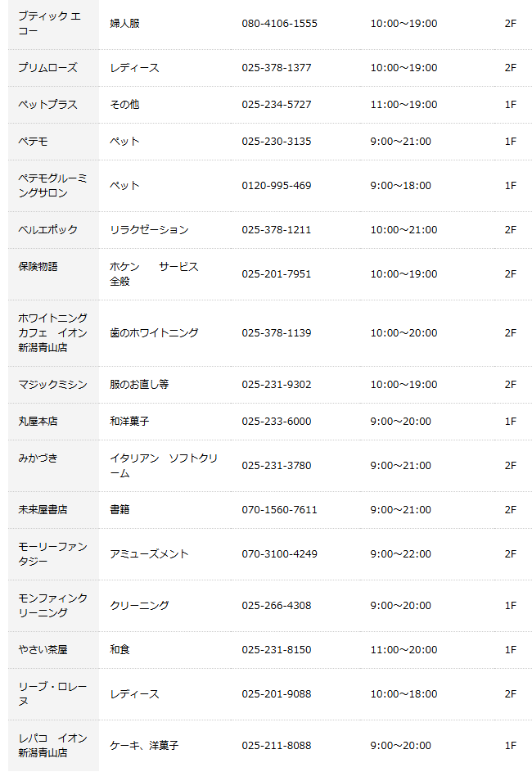The width and height of the screenshot is (532, 772).
Task: Click the ブティック エコー store name
Action: click(x=49, y=23)
